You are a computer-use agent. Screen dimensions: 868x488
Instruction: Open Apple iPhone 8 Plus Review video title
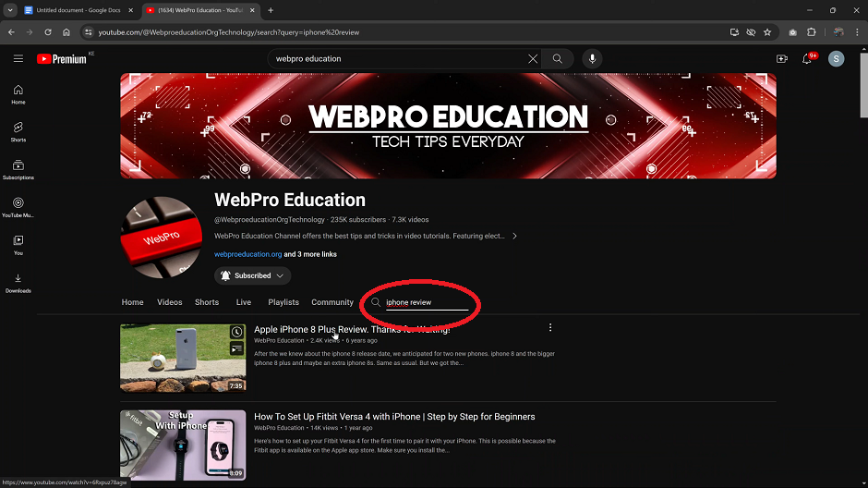click(x=352, y=329)
